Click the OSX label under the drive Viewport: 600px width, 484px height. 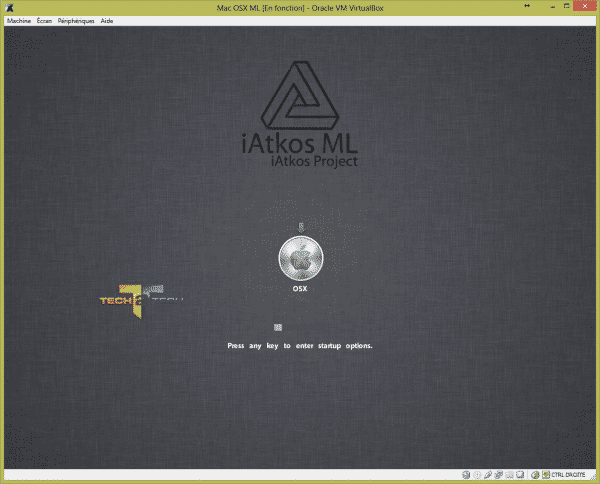click(x=300, y=288)
